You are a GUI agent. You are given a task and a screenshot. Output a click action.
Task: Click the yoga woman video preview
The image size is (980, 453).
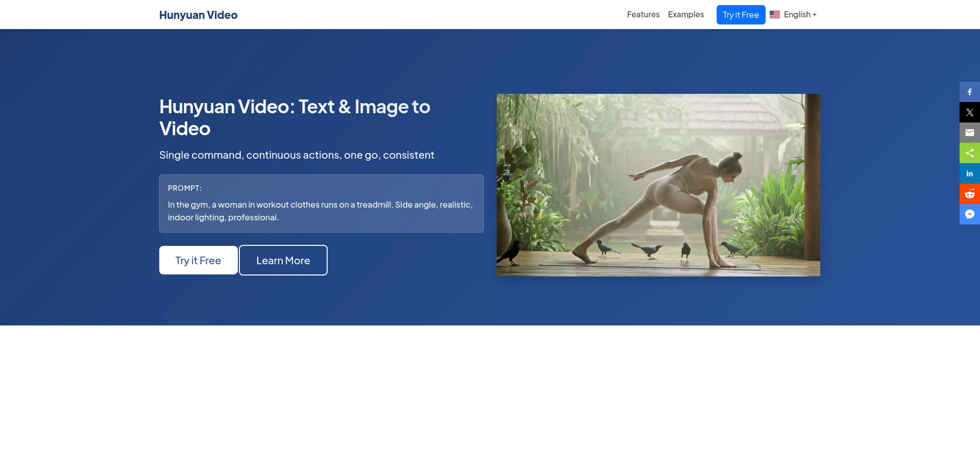(x=658, y=185)
